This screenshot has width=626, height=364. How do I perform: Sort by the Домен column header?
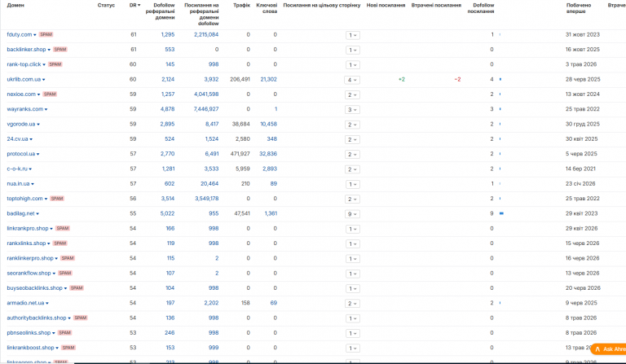[15, 5]
